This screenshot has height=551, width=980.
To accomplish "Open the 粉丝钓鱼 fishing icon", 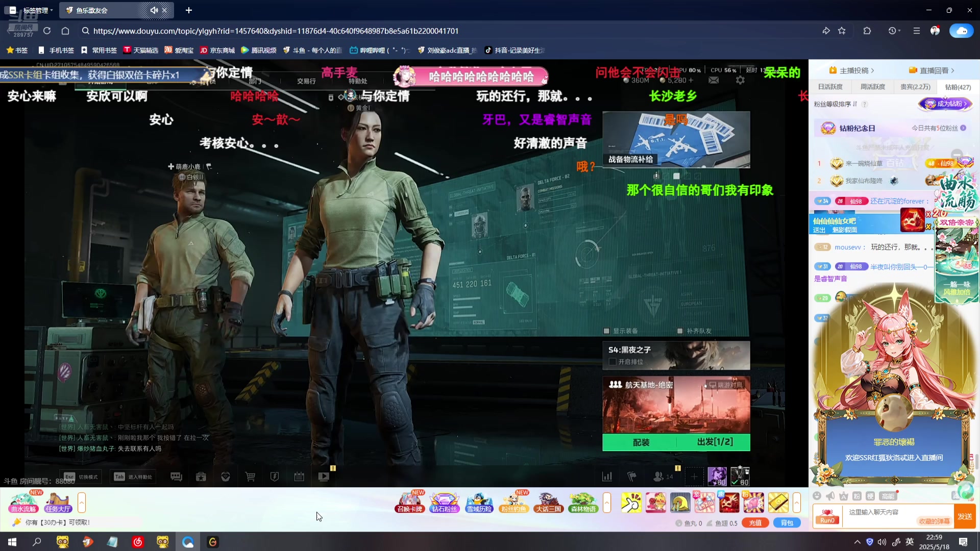I will [514, 502].
